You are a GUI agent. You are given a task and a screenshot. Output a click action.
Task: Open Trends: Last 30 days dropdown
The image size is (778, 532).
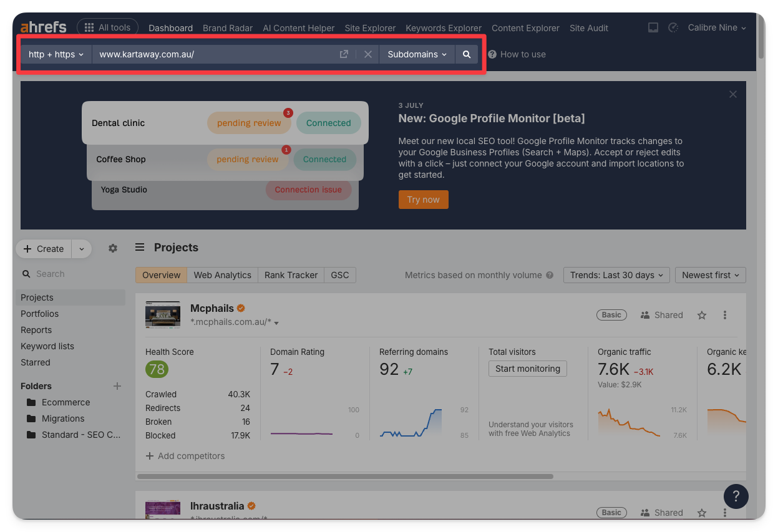[x=616, y=275]
